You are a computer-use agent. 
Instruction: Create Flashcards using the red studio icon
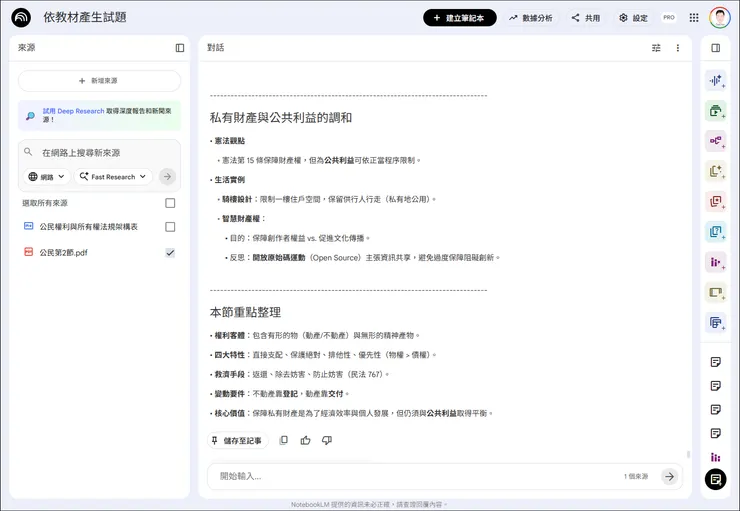pyautogui.click(x=716, y=201)
